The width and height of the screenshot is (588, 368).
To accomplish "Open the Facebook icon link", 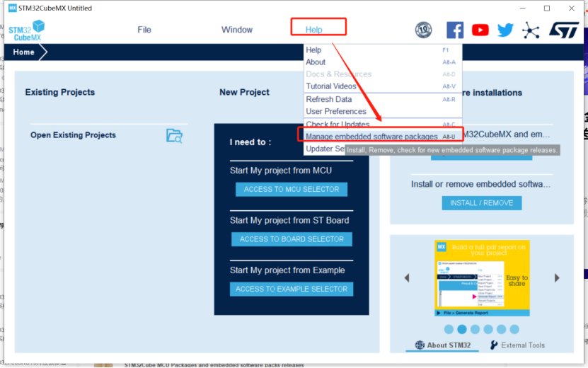I will point(455,30).
